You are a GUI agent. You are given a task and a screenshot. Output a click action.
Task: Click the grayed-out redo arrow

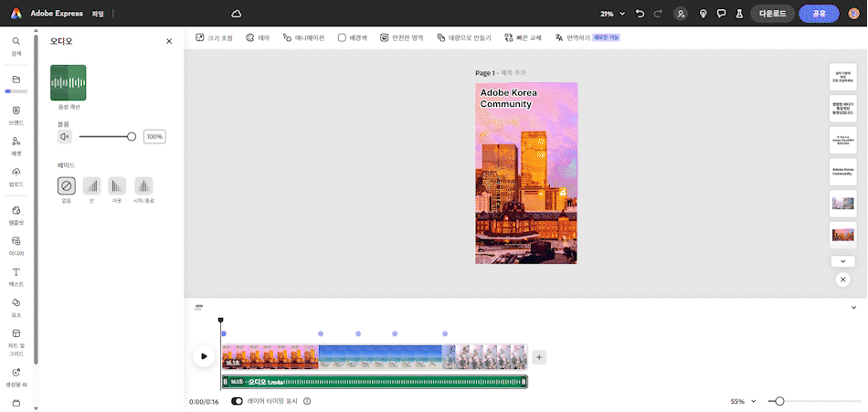[x=658, y=14]
